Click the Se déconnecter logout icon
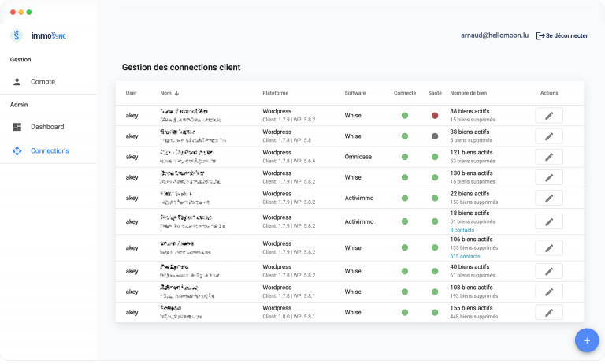The width and height of the screenshot is (605, 364). click(540, 35)
